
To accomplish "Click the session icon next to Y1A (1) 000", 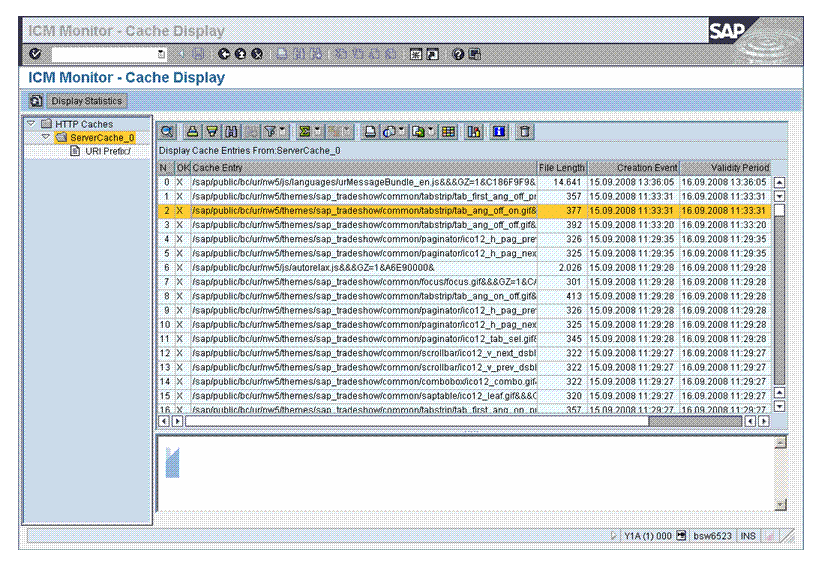I will 681,536.
